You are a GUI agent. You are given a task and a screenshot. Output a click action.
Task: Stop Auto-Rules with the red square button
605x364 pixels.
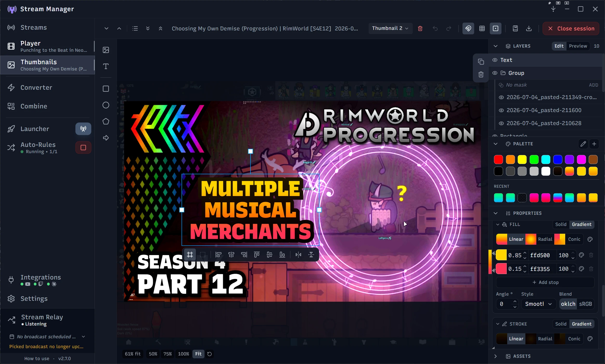pyautogui.click(x=83, y=148)
